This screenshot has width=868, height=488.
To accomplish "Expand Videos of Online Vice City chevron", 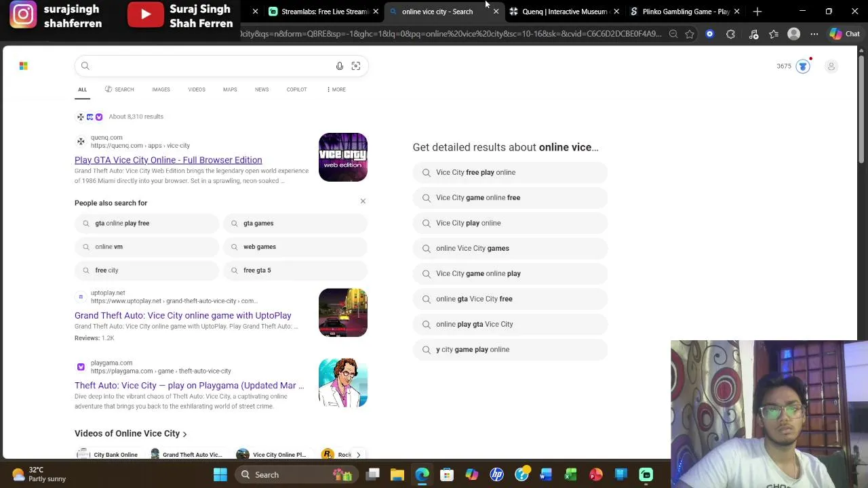I will tap(184, 434).
